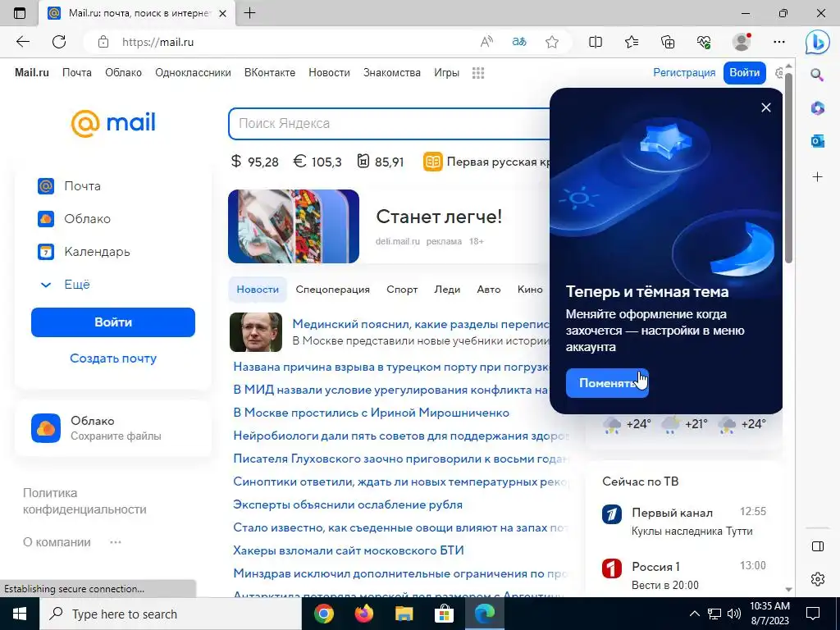This screenshot has height=630, width=840.
Task: Click the browser Back arrow
Action: tap(22, 42)
